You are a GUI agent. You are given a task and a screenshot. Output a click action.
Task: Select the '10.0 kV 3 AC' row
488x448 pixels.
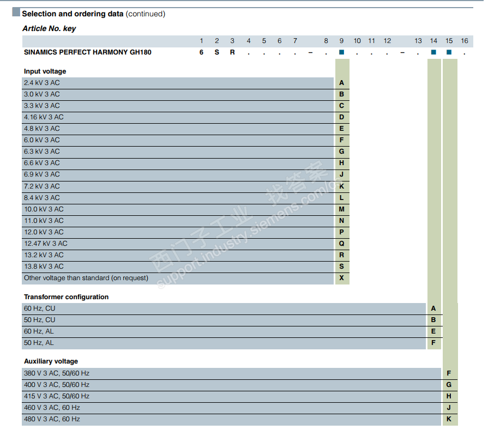(178, 209)
